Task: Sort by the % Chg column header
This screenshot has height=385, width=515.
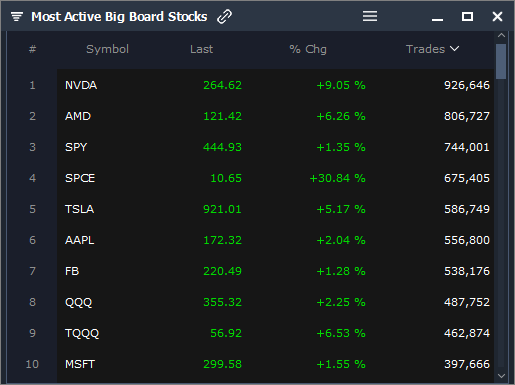Action: pos(308,49)
